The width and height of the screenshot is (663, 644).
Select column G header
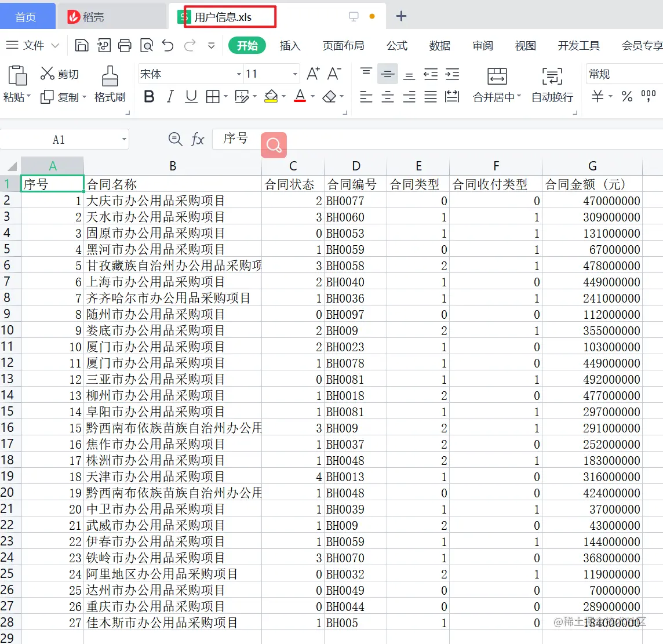[592, 166]
